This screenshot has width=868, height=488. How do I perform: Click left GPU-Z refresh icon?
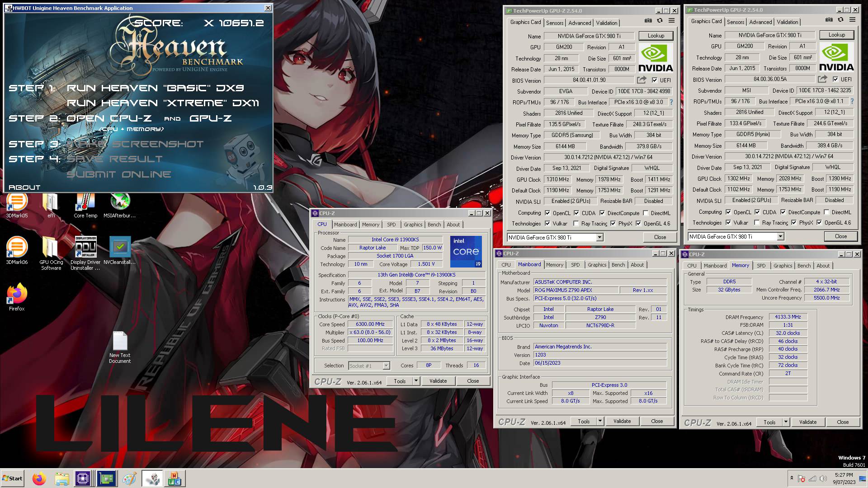coord(660,21)
